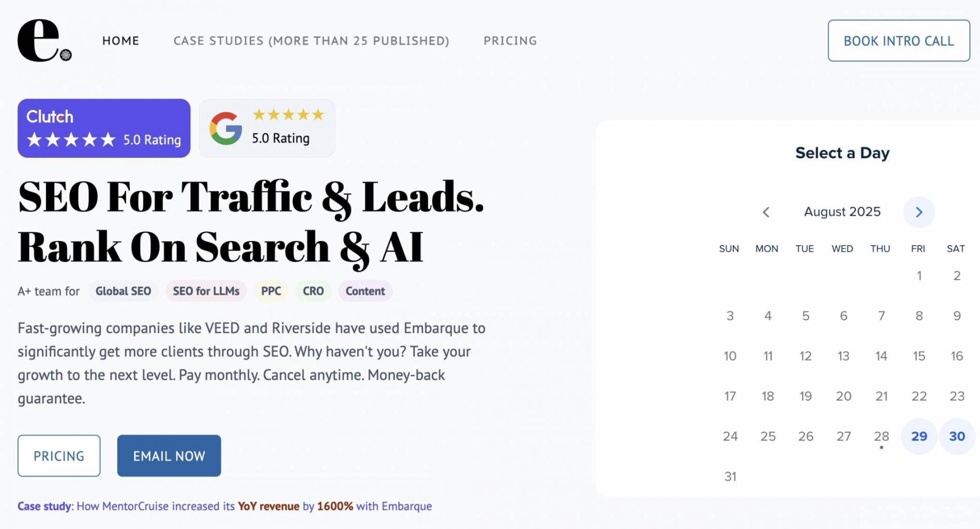Click date 15 in the calendar

pos(919,356)
